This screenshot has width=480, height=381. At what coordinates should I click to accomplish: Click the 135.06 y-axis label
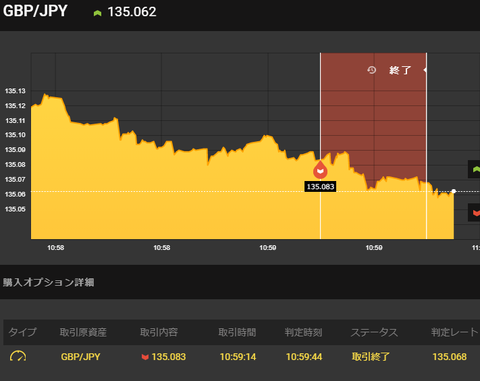pyautogui.click(x=15, y=194)
